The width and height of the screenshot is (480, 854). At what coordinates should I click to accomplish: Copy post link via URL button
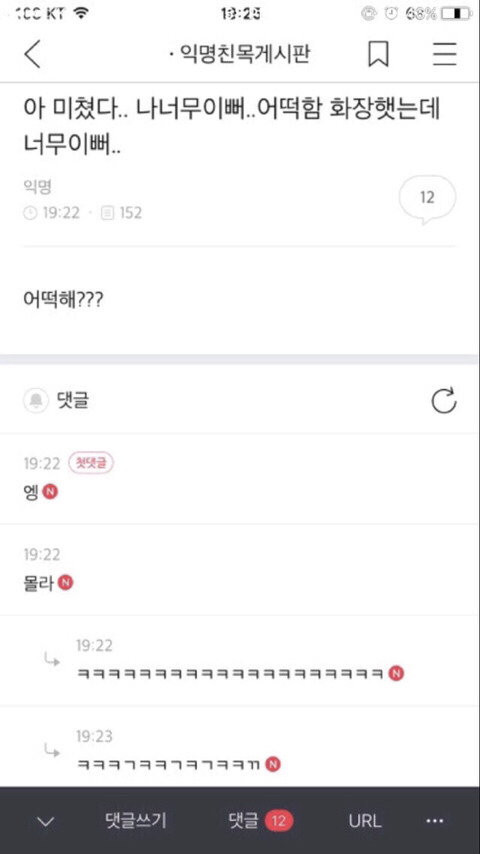click(x=365, y=821)
